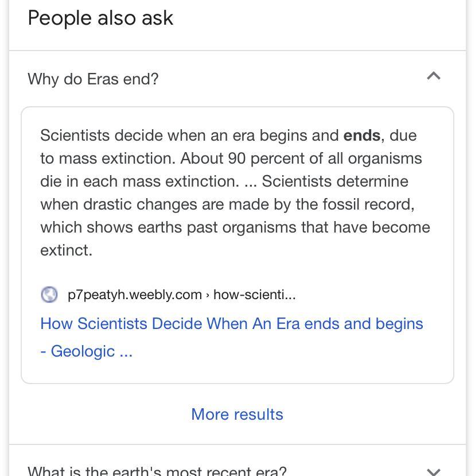Screen dimensions: 475x476
Task: Click the 'More results' link
Action: pyautogui.click(x=237, y=414)
